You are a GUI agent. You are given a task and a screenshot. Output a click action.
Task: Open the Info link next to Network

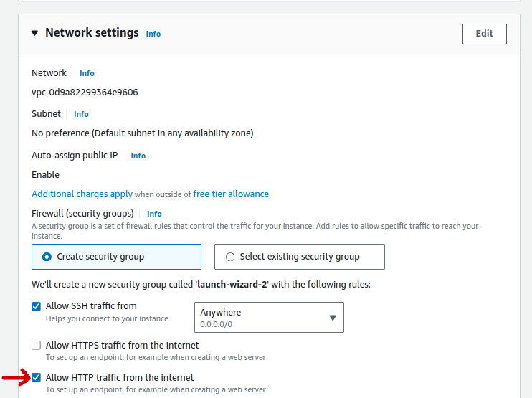pyautogui.click(x=87, y=73)
